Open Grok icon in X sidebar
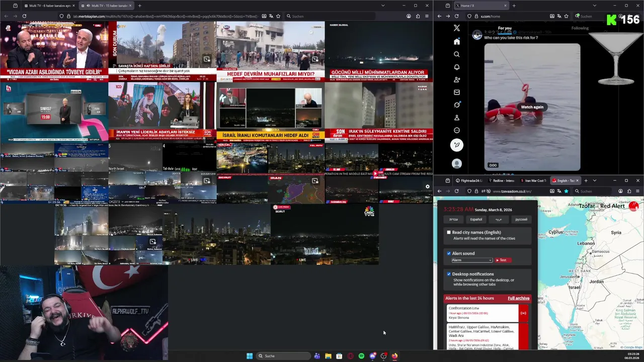 (x=456, y=105)
